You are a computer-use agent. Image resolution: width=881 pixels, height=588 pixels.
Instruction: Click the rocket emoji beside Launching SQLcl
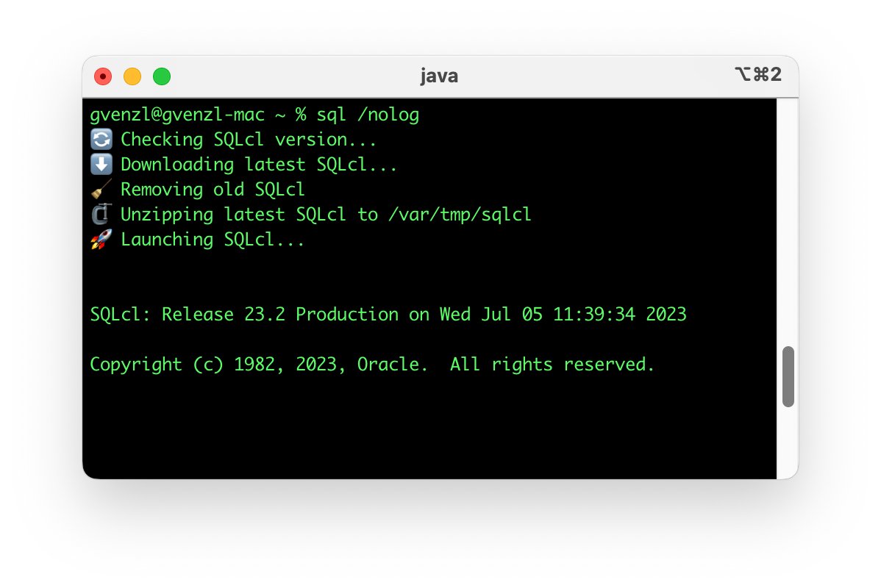101,240
